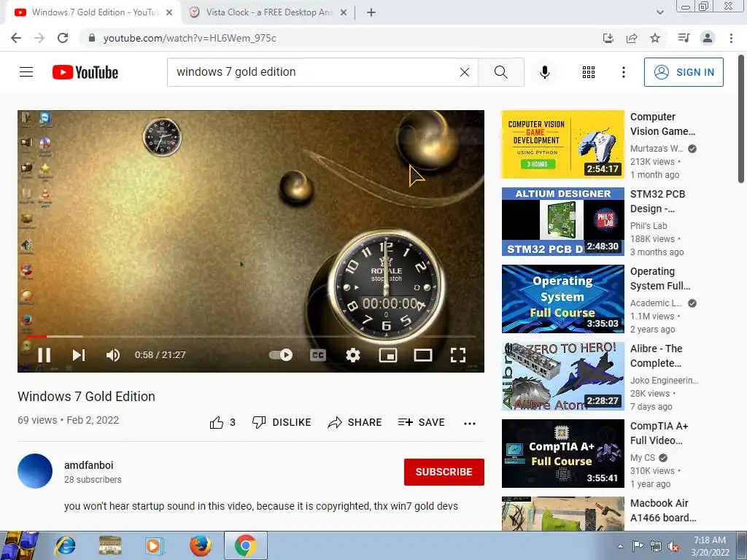Screen dimensions: 747x560
Task: Open the amdfanboi channel name link
Action: (x=88, y=465)
